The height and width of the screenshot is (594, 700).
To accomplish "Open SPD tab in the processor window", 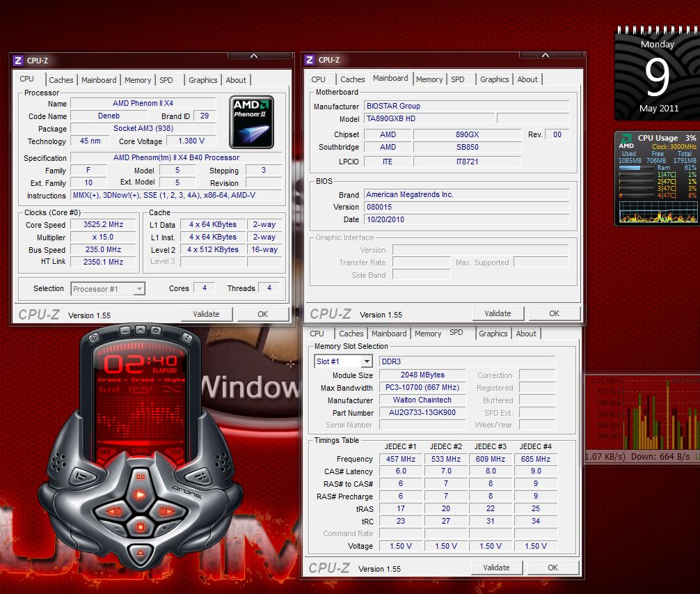I will point(166,80).
